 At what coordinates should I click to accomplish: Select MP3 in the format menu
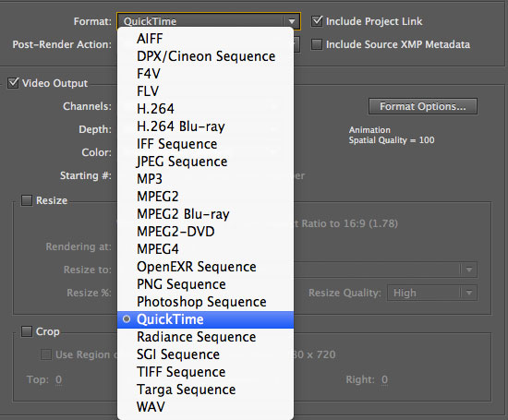point(205,179)
